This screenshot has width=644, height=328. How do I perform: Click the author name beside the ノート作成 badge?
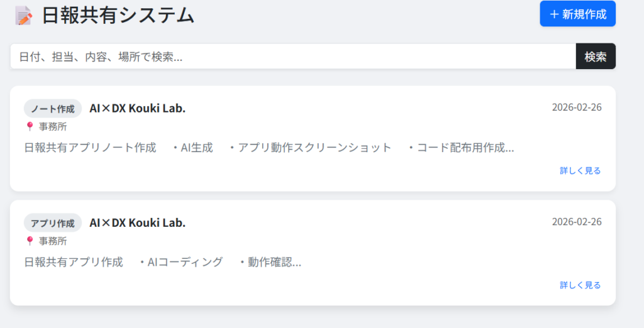click(138, 108)
